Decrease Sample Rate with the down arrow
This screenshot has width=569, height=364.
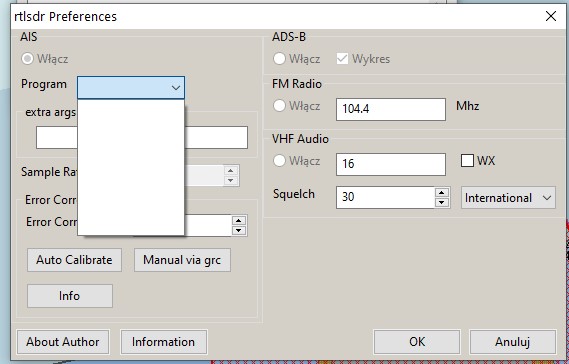pyautogui.click(x=231, y=180)
